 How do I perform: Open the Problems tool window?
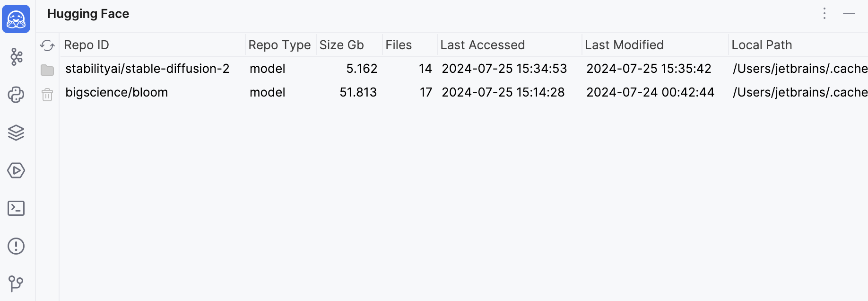pyautogui.click(x=17, y=246)
